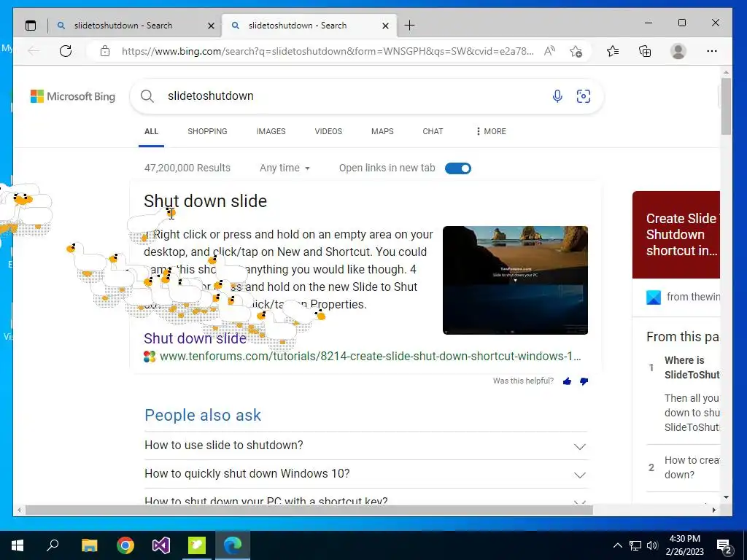
Task: Show hidden system tray icons
Action: (617, 545)
